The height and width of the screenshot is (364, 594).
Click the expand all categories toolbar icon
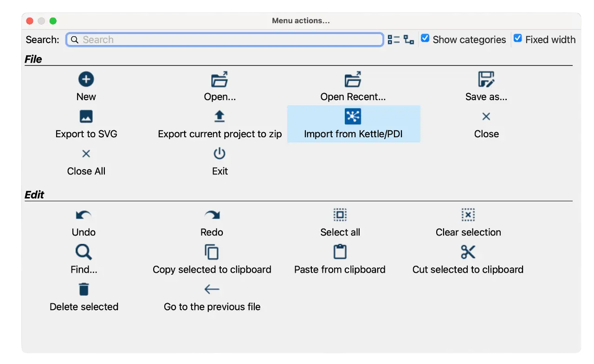[409, 40]
